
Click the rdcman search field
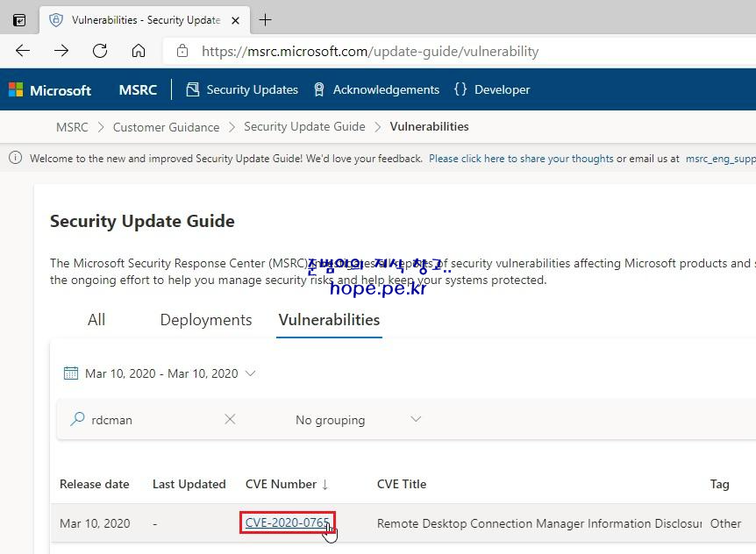tap(154, 420)
